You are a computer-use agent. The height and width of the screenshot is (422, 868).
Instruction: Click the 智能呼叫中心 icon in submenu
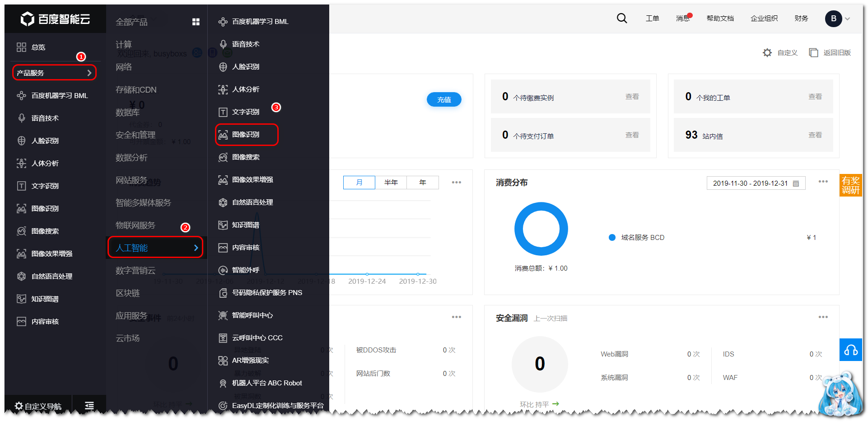click(223, 315)
